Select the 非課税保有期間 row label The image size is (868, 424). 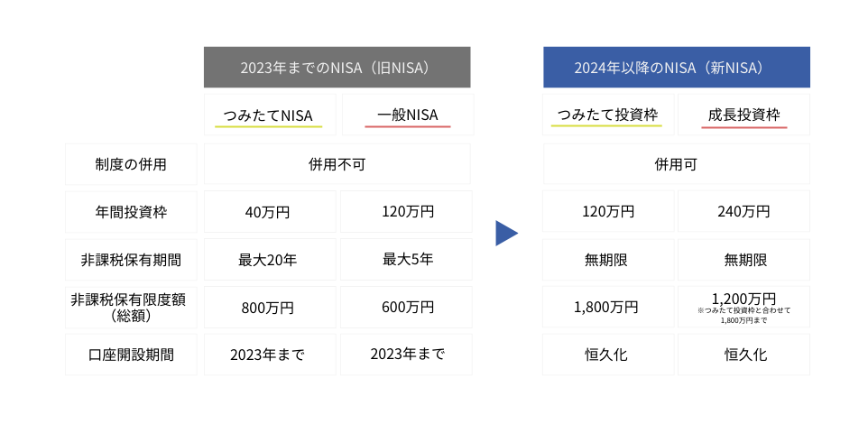(131, 260)
